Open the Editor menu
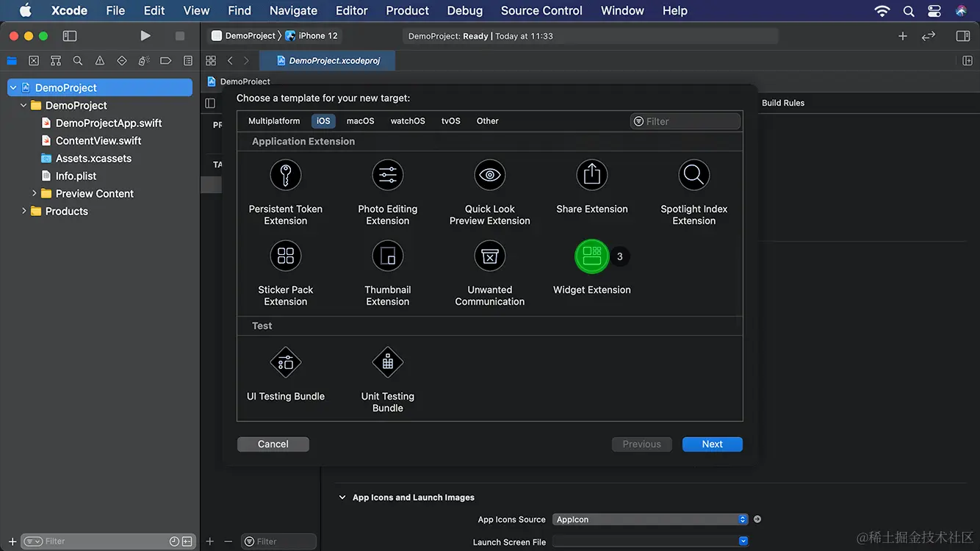The width and height of the screenshot is (980, 551). coord(352,10)
